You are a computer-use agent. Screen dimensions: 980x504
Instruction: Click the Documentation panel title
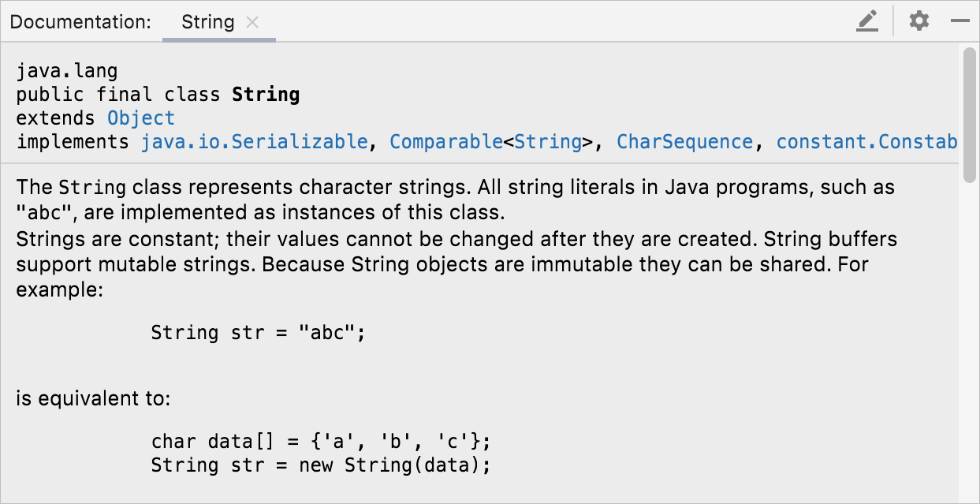click(79, 21)
